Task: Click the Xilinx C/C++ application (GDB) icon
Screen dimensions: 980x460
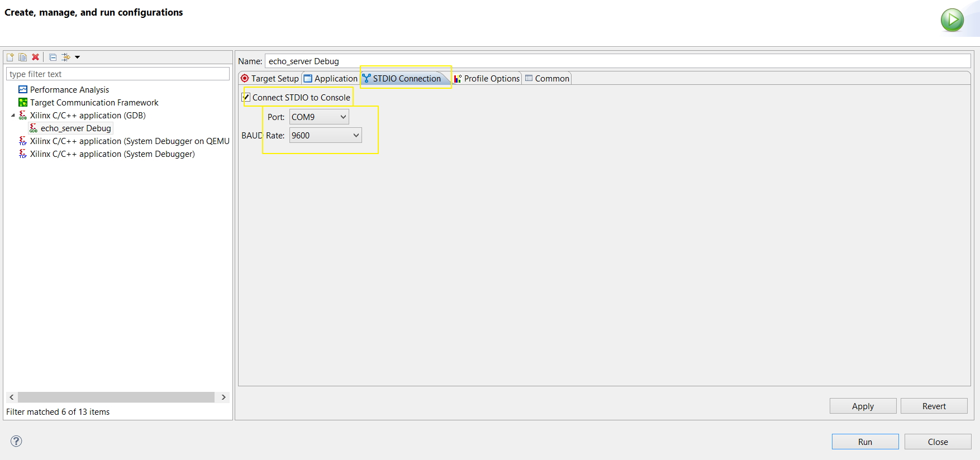Action: coord(23,115)
